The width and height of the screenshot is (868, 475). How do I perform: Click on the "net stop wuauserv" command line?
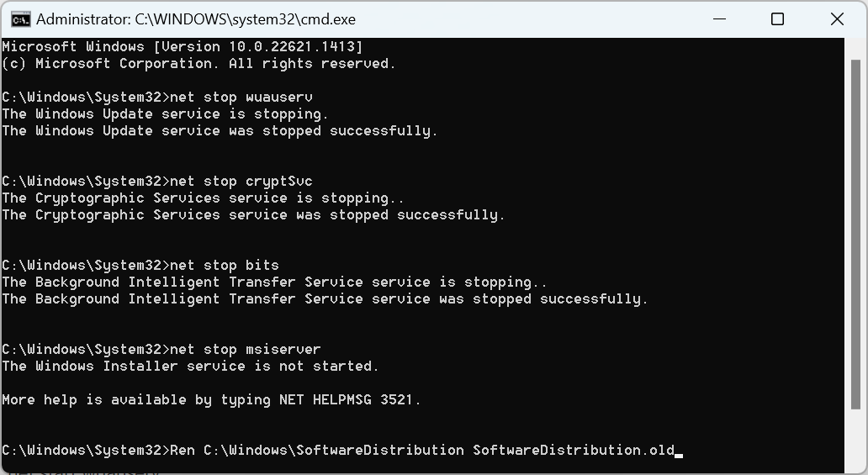pos(241,98)
